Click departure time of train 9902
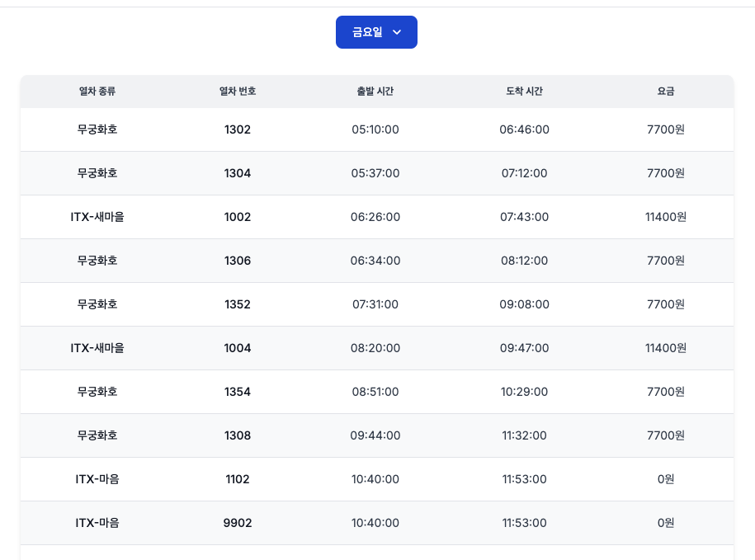This screenshot has height=560, width=755. (375, 524)
